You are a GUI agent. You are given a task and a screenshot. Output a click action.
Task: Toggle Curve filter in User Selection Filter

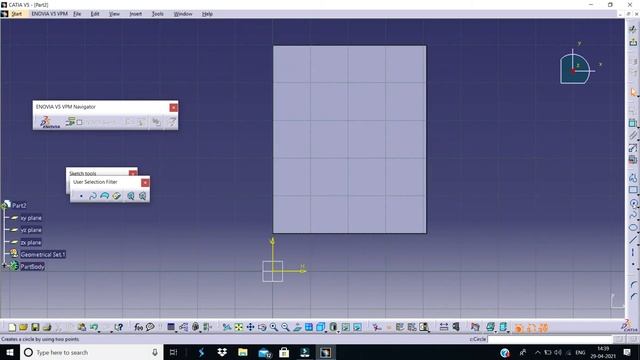(x=93, y=196)
